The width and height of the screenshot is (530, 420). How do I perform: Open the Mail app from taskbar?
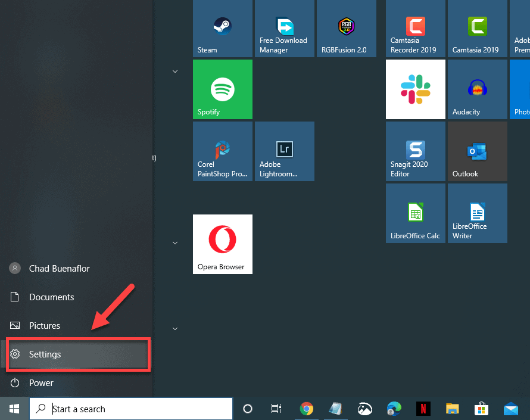coord(511,409)
